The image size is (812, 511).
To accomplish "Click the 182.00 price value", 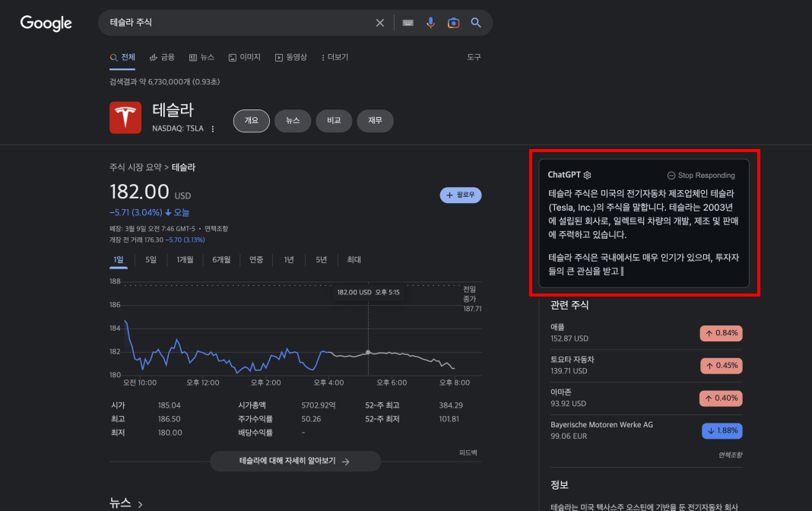I will coord(139,192).
